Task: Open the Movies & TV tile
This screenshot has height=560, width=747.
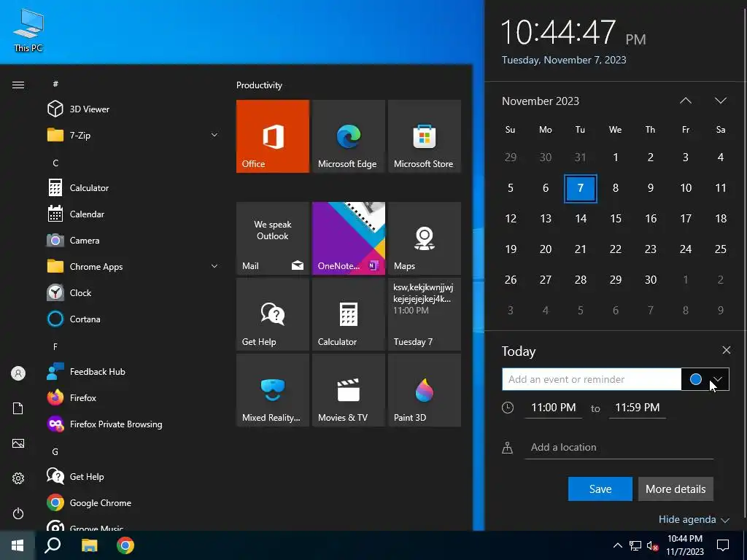Action: [x=348, y=390]
